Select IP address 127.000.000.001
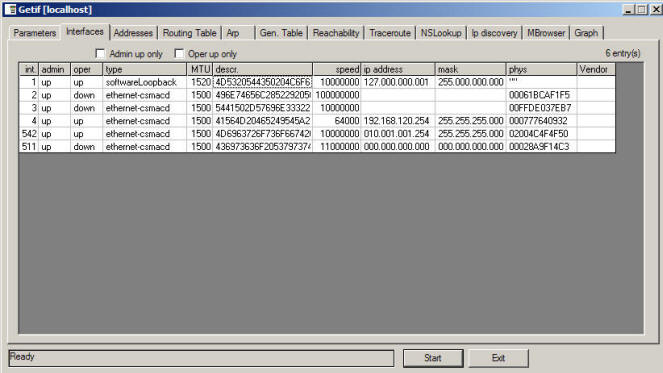 click(398, 82)
